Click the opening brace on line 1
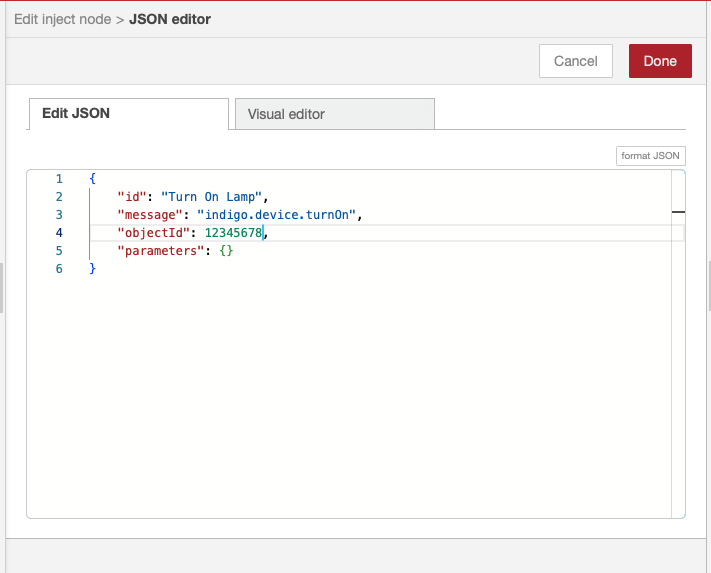711x573 pixels. (x=93, y=179)
